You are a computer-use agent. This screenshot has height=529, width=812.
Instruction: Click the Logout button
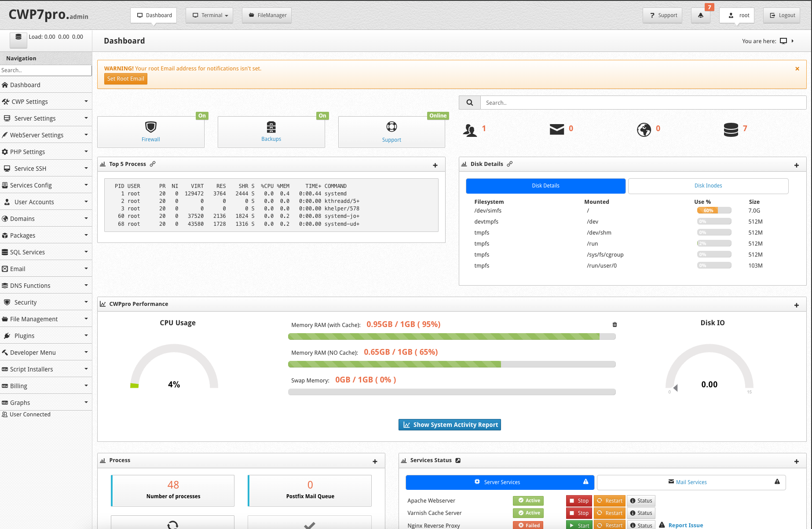pos(782,15)
